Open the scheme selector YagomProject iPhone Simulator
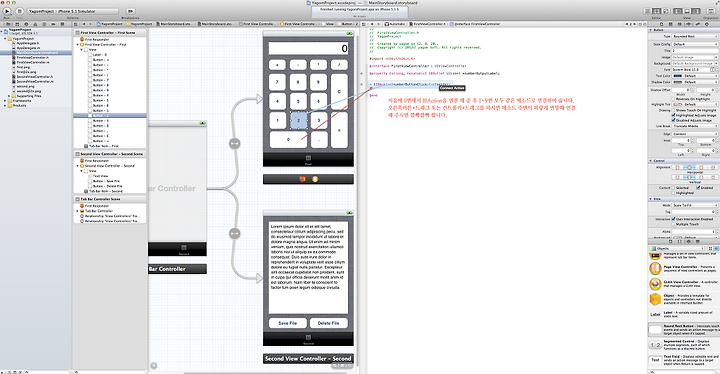This screenshot has width=720, height=374. pyautogui.click(x=72, y=11)
